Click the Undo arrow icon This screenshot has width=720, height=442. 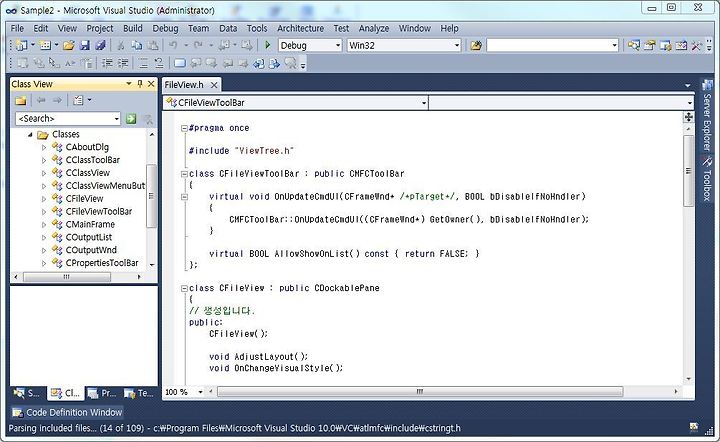coord(173,45)
